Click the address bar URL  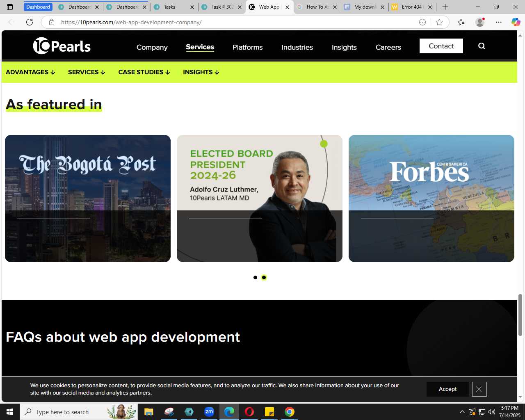click(x=131, y=22)
